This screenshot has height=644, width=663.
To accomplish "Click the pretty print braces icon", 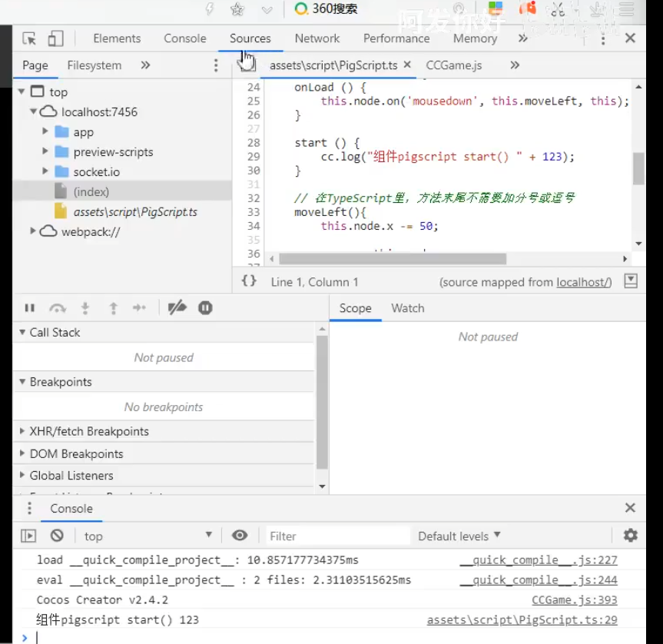I will [x=249, y=281].
